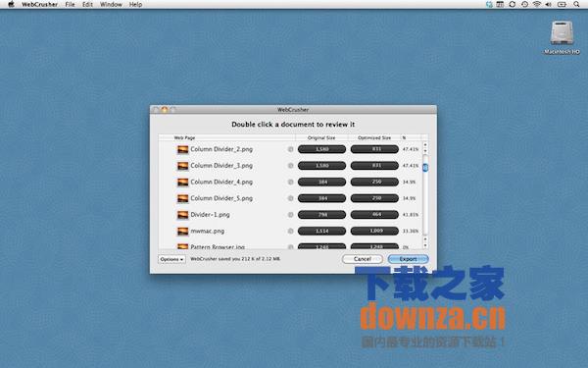Click the Column Divider_2.png thumbnail icon

click(182, 149)
